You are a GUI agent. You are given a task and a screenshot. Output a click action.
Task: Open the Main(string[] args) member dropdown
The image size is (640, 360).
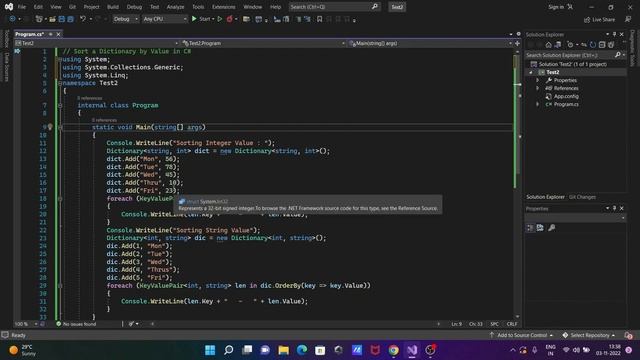430,43
